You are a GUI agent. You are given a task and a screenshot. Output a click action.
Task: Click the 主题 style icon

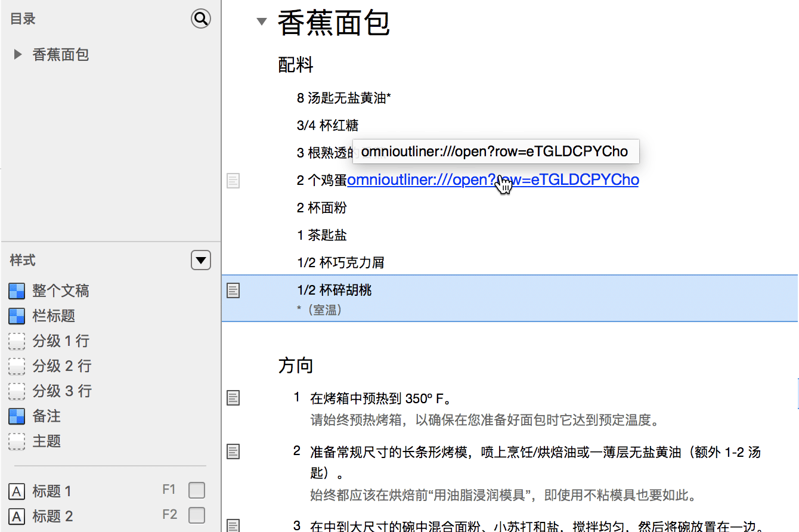[16, 441]
